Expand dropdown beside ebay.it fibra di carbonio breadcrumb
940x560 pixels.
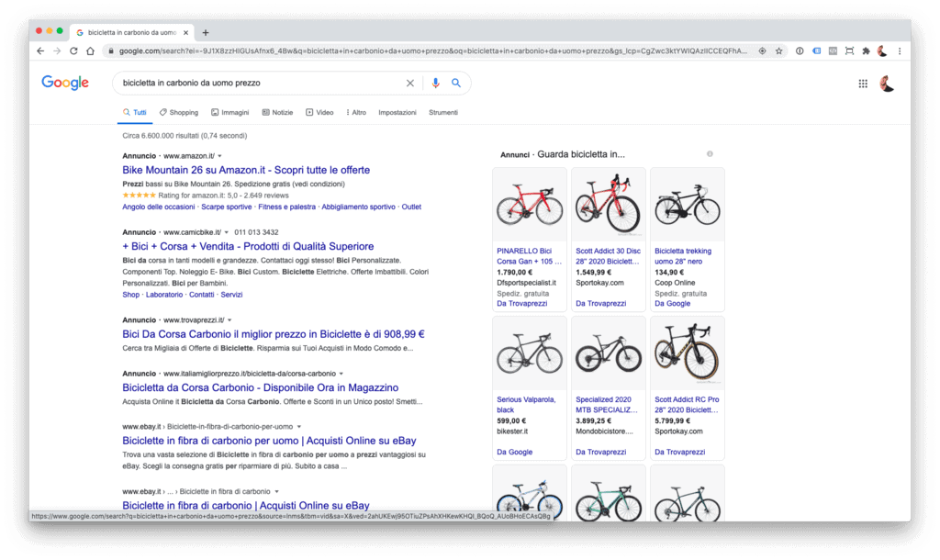pos(276,492)
